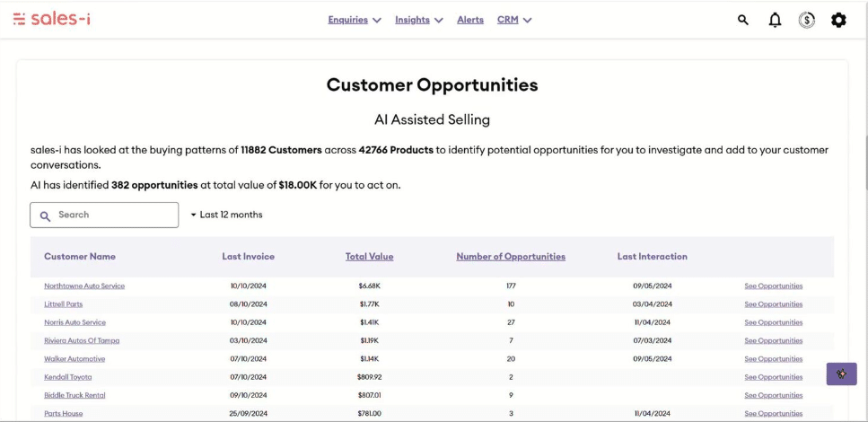Viewport: 868px width, 422px height.
Task: Sort by Number of Opportunities column
Action: pos(511,257)
